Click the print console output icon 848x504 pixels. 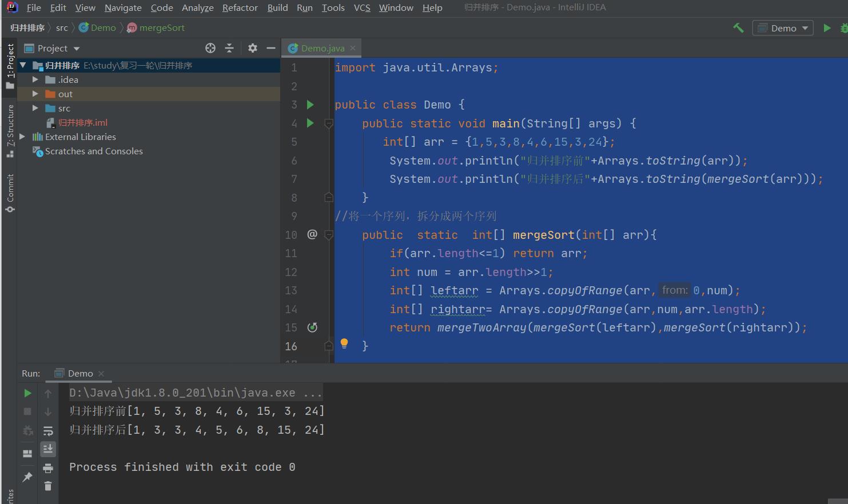point(48,468)
